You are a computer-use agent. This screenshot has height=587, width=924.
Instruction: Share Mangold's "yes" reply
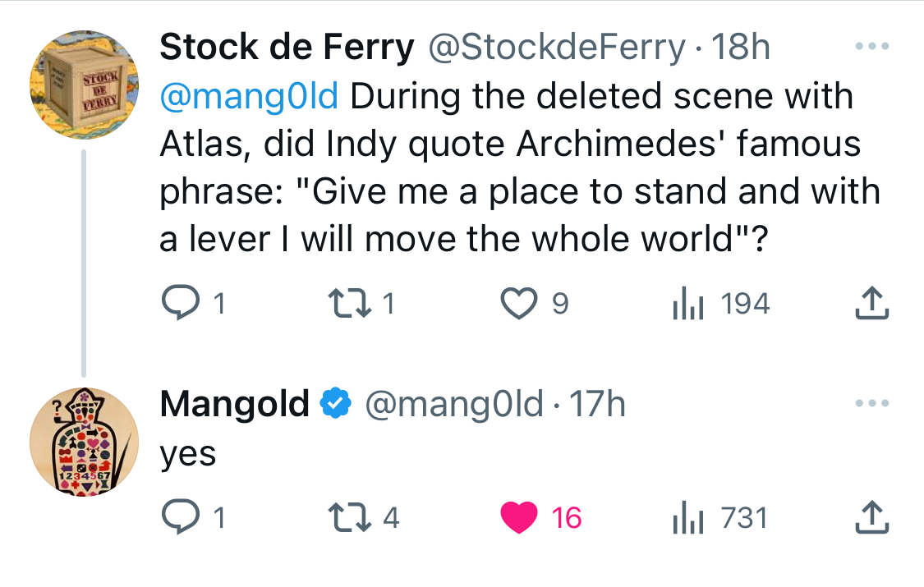point(872,518)
